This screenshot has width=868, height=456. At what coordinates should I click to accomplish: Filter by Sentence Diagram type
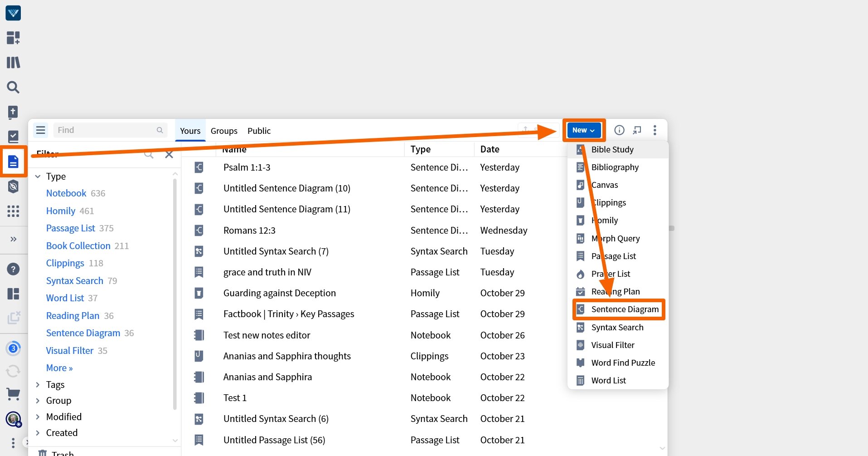click(83, 333)
